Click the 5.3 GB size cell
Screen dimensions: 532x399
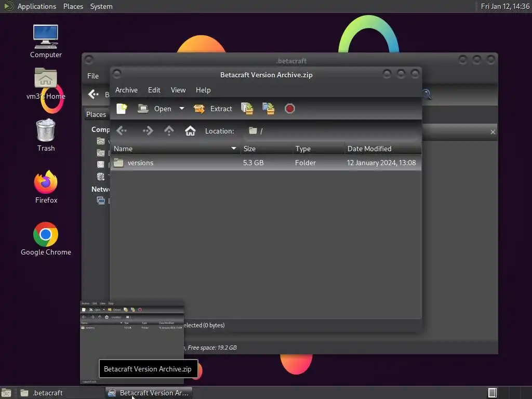click(x=253, y=163)
